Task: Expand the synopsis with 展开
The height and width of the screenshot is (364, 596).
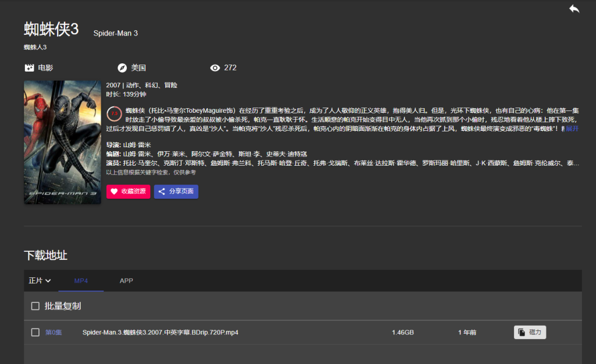Action: 572,129
